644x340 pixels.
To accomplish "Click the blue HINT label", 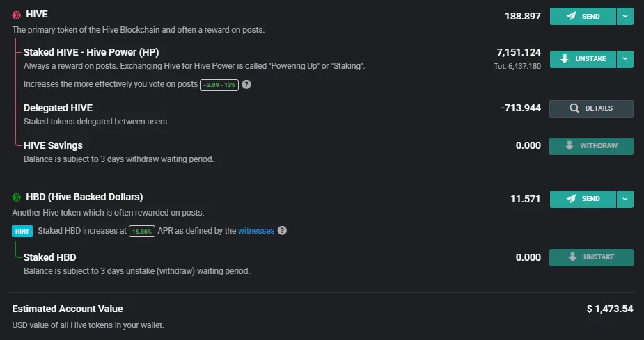I will (x=22, y=232).
